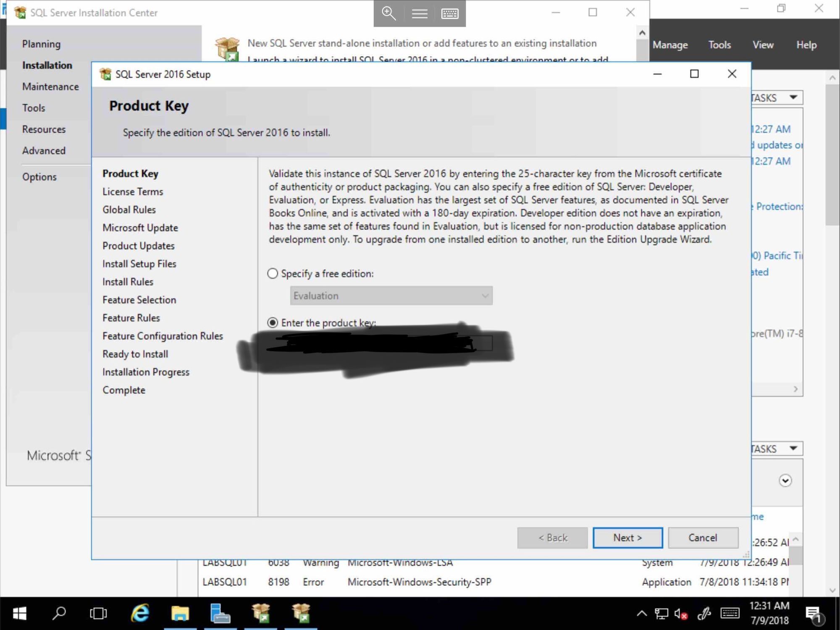The width and height of the screenshot is (840, 630).
Task: Click the Task View taskbar icon
Action: tap(98, 613)
